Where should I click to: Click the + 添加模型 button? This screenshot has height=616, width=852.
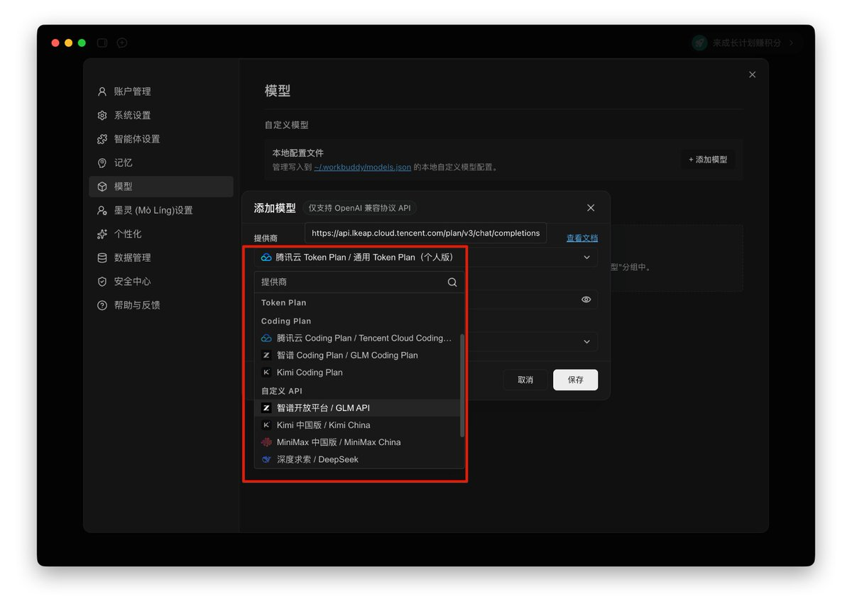click(708, 160)
